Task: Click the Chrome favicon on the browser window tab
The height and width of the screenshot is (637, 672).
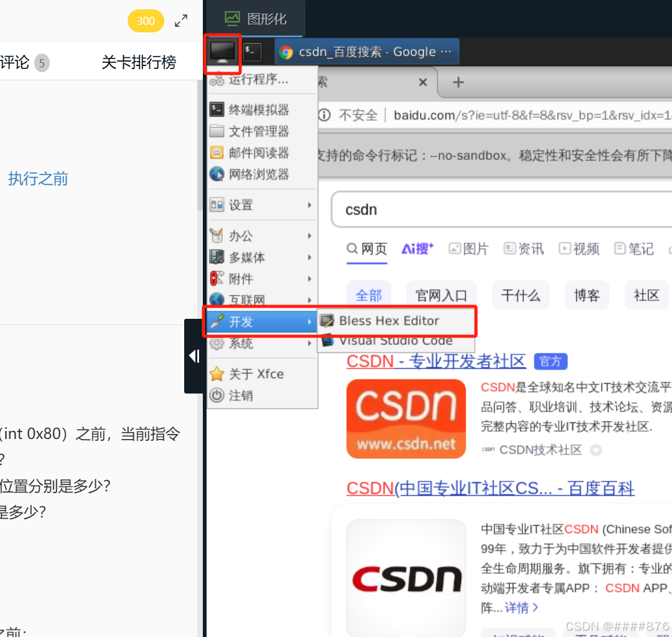Action: point(286,52)
